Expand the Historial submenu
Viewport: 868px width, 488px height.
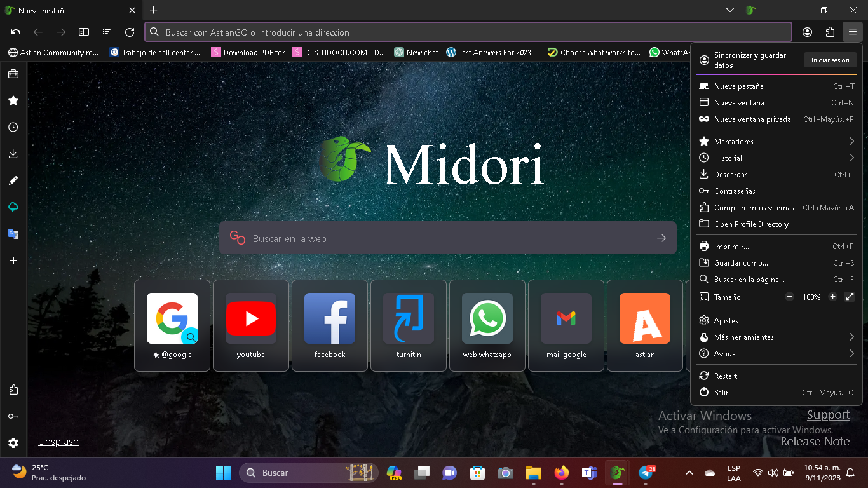point(776,158)
